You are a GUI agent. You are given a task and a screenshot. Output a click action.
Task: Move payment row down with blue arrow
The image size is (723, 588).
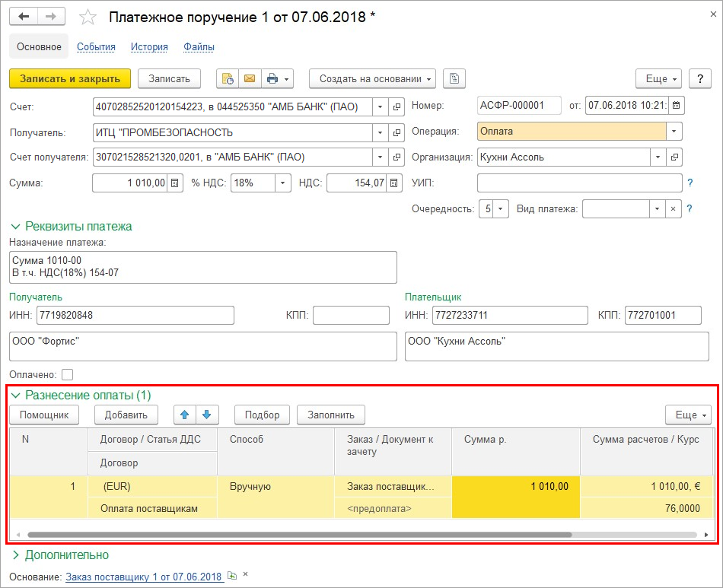[207, 415]
